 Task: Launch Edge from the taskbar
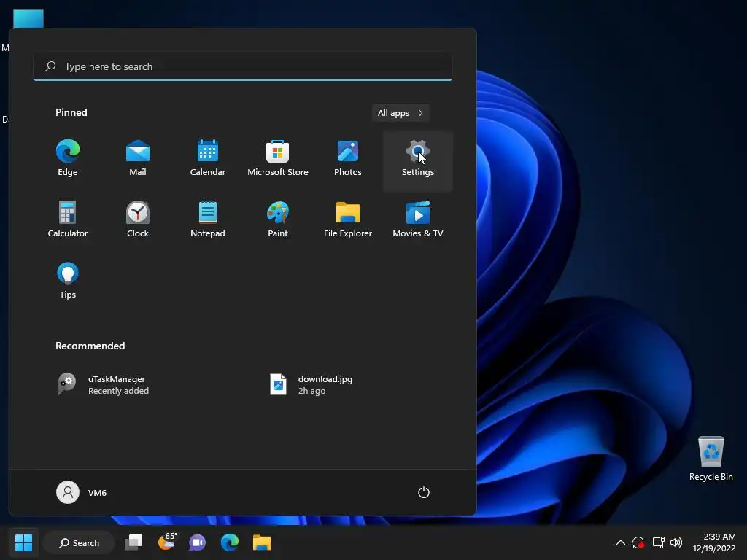(x=230, y=542)
